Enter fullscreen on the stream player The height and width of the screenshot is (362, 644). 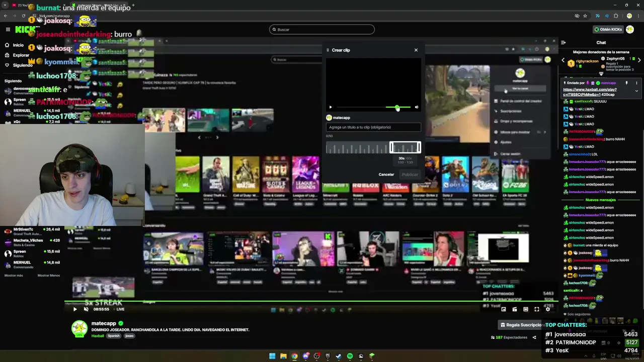pyautogui.click(x=537, y=309)
